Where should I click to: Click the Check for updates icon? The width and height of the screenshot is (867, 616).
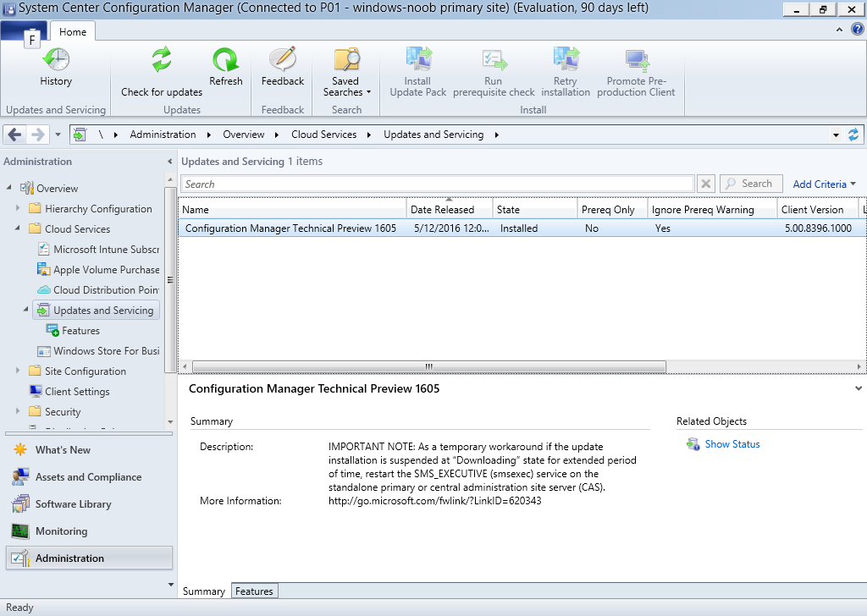pos(162,60)
